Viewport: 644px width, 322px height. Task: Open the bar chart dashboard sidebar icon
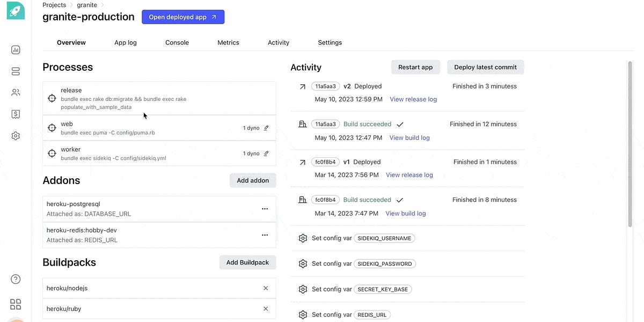16,50
